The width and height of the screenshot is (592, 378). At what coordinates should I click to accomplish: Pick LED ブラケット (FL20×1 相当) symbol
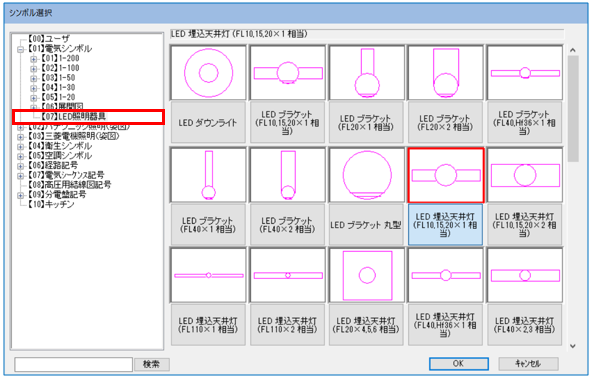(x=366, y=73)
